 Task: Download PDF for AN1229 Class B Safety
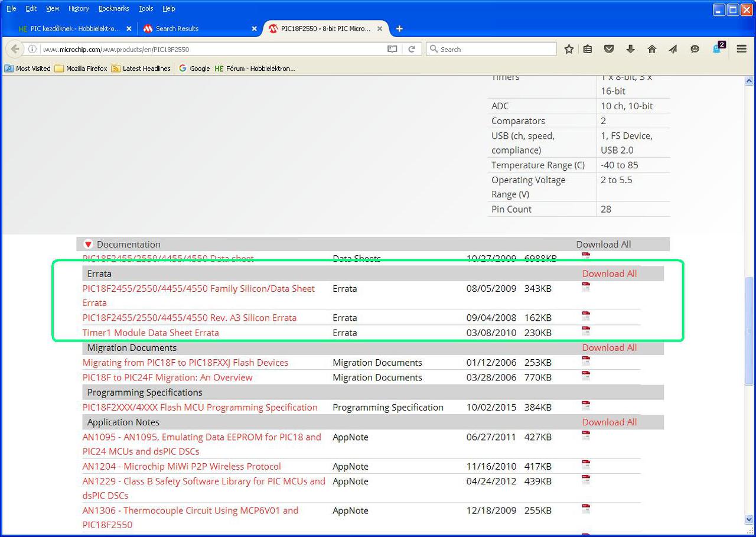point(586,480)
